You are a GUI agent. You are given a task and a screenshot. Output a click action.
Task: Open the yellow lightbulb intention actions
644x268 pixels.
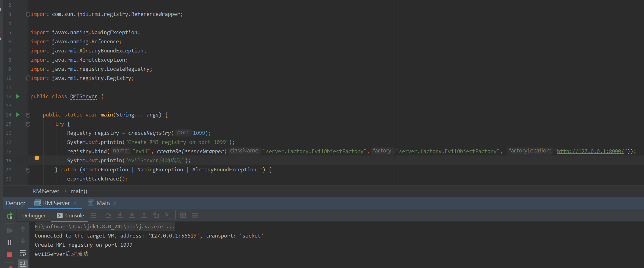point(37,159)
